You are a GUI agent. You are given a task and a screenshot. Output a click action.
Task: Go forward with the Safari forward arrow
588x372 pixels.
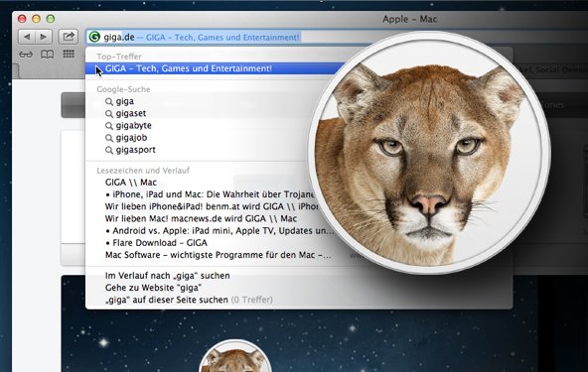[44, 37]
